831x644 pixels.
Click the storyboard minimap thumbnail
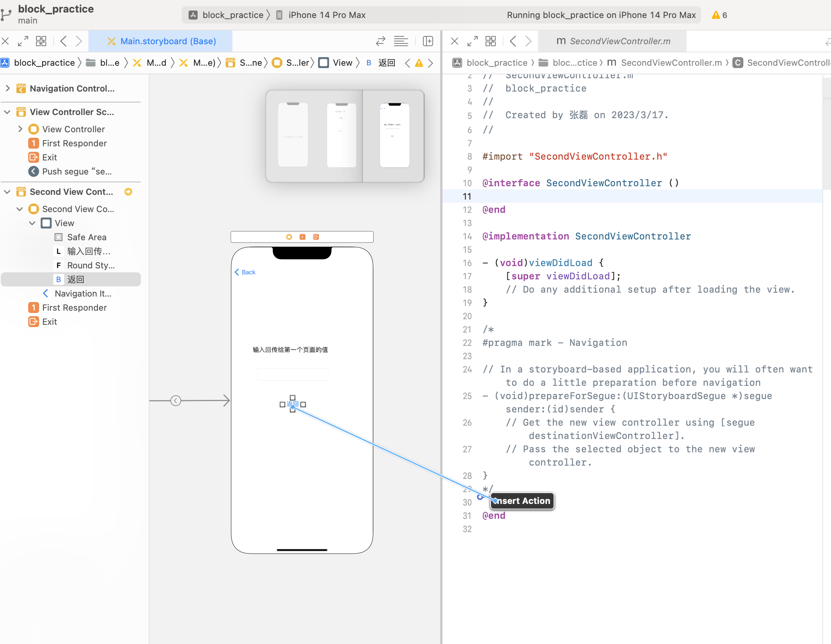coord(345,136)
